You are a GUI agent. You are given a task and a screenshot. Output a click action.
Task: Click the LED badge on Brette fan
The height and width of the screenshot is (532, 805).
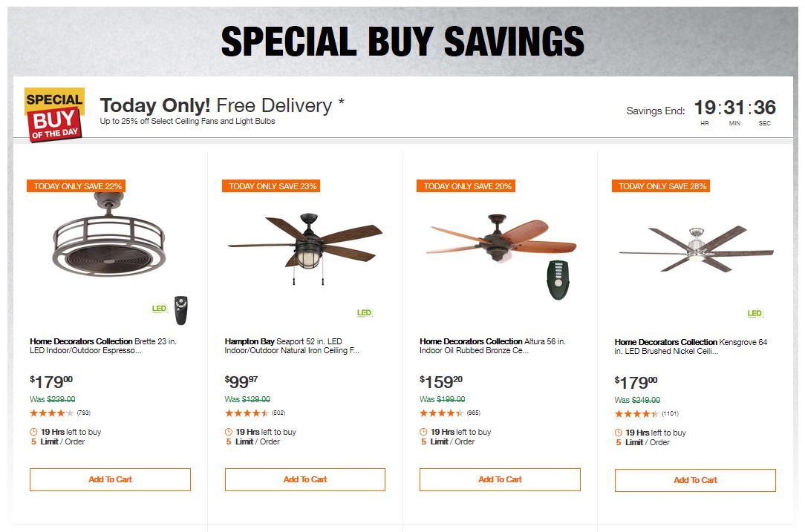[x=160, y=309]
